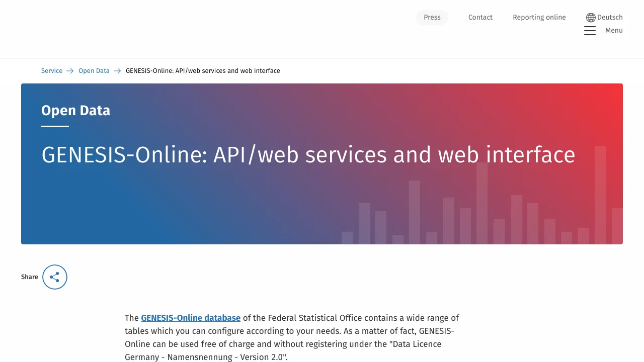Go to Open Data breadcrumb
This screenshot has height=362, width=644.
click(94, 71)
